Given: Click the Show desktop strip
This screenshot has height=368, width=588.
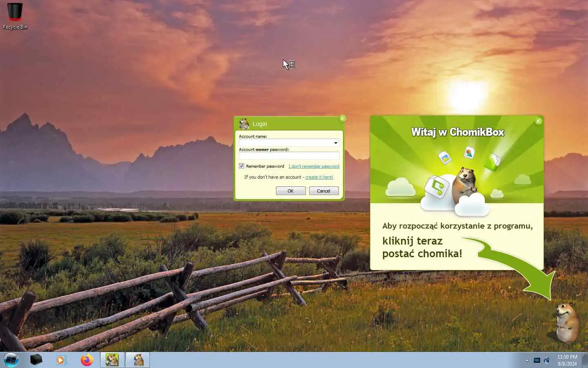Looking at the screenshot, I should (x=585, y=360).
